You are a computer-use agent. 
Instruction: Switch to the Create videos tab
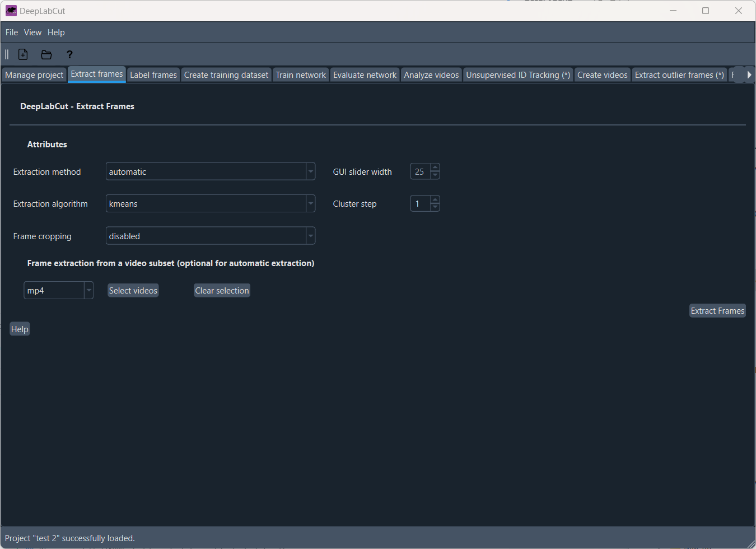603,75
